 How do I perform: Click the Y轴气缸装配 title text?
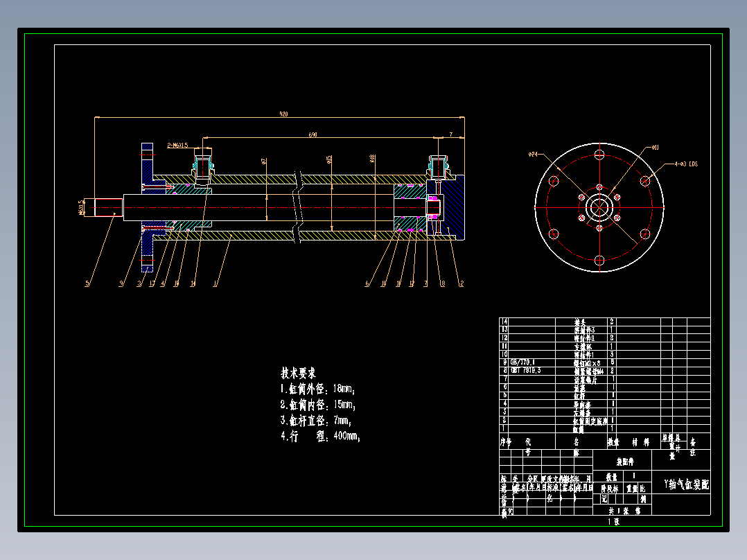[x=687, y=484]
